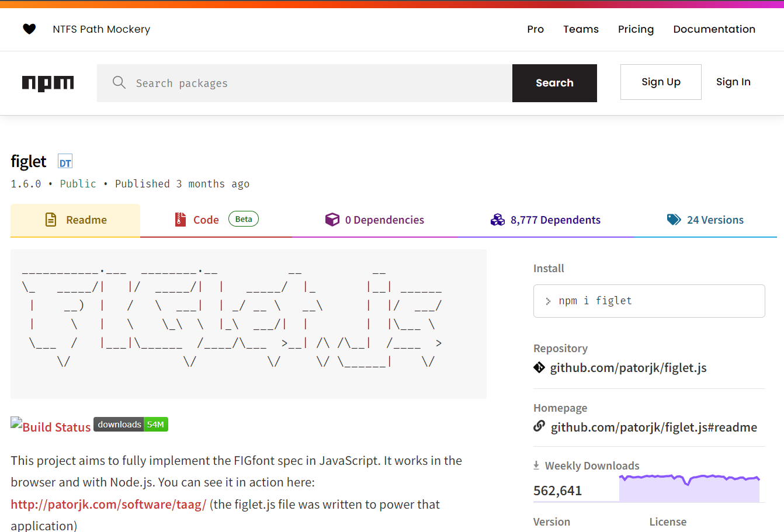Click the License heading
The width and height of the screenshot is (784, 532).
point(668,521)
